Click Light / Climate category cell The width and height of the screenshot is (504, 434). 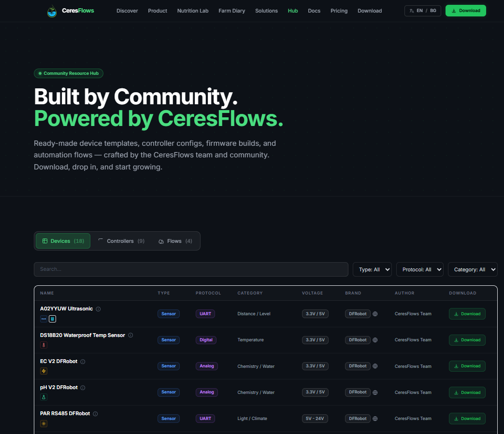252,419
